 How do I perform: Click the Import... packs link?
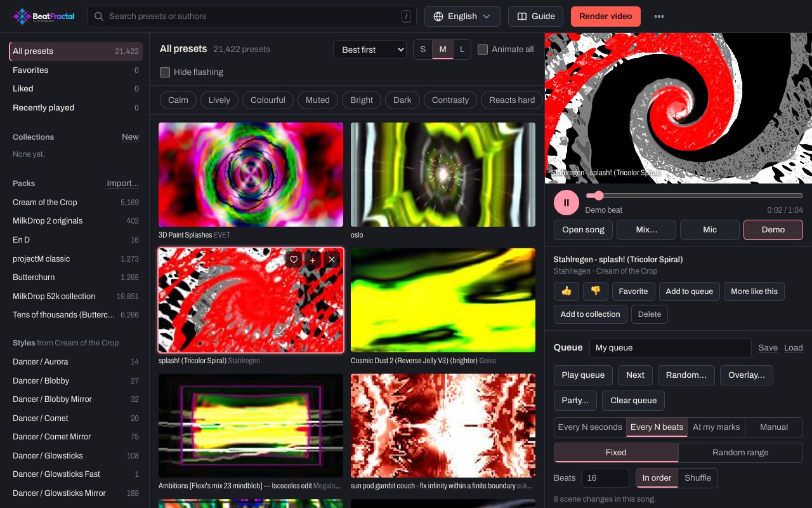(122, 184)
